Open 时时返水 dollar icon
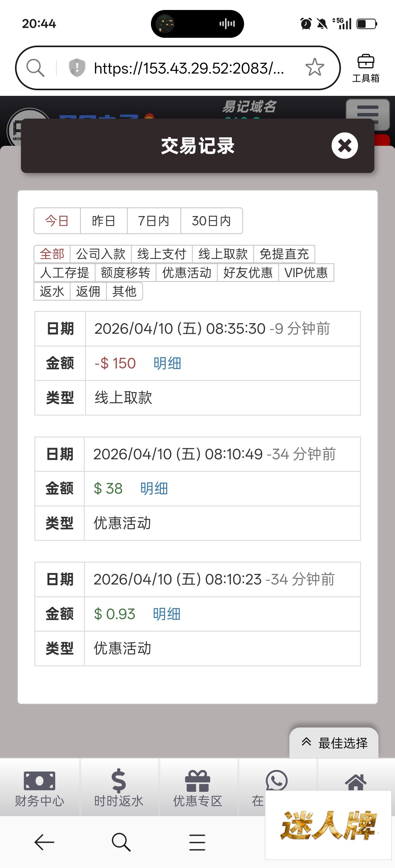The width and height of the screenshot is (395, 868). pyautogui.click(x=119, y=787)
